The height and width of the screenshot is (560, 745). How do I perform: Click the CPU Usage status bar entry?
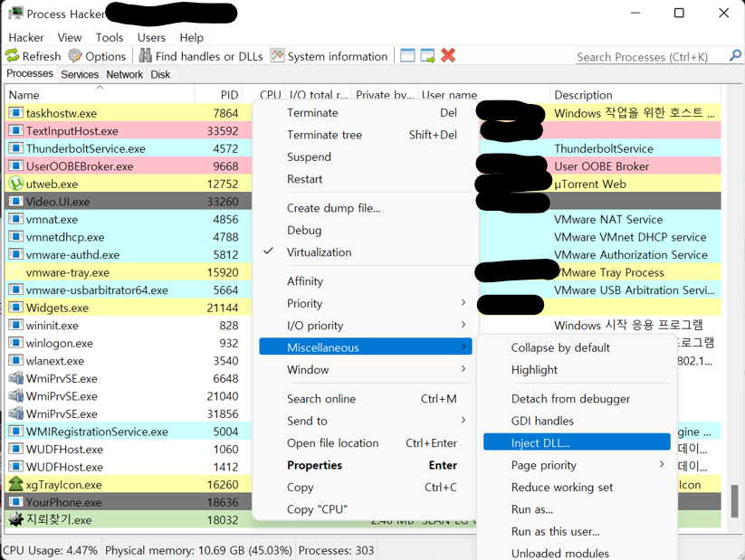(51, 550)
